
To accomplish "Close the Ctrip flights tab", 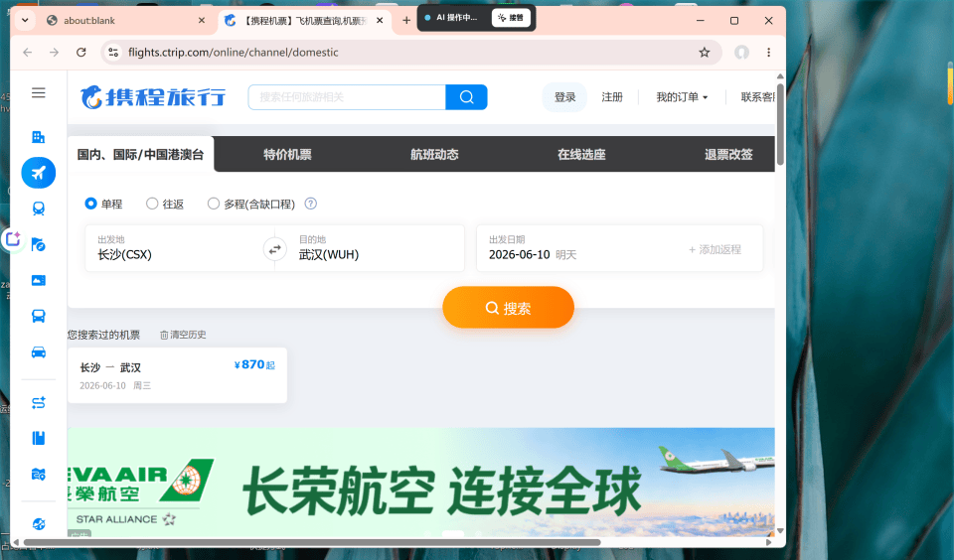I will pos(380,21).
